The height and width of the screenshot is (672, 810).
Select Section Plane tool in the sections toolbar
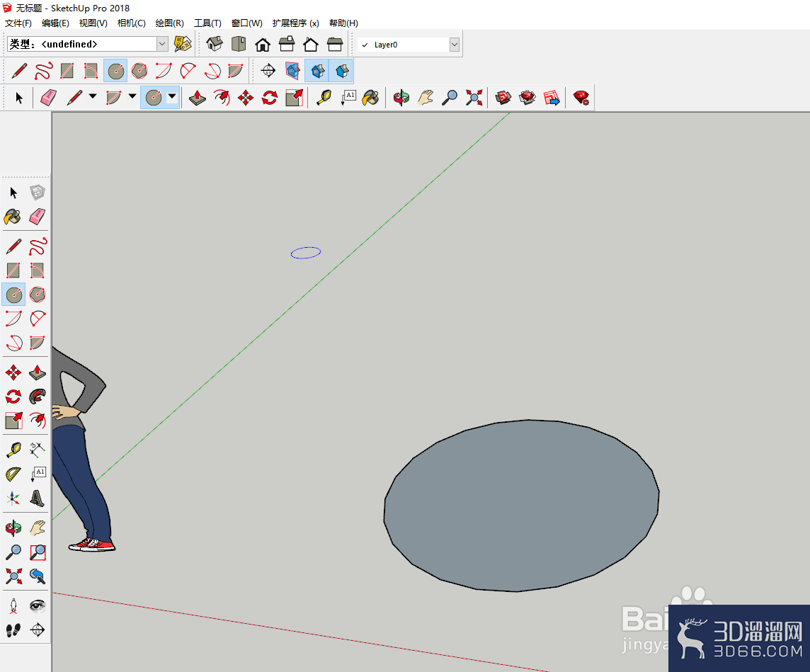[268, 70]
